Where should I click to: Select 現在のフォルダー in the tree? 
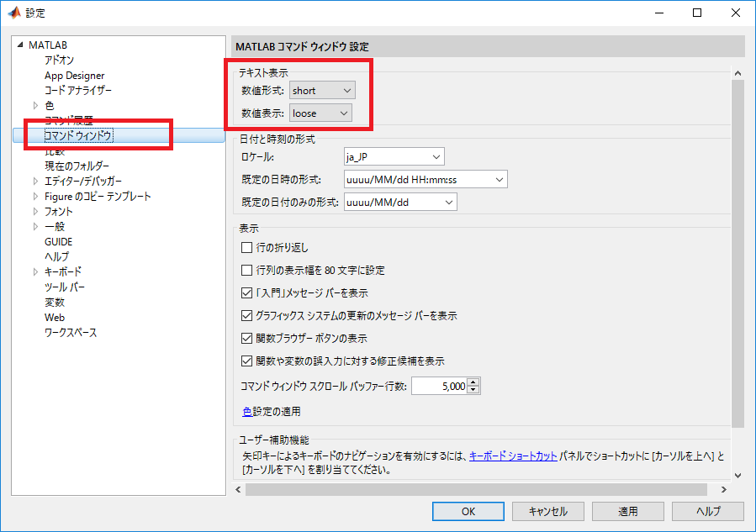pos(77,166)
